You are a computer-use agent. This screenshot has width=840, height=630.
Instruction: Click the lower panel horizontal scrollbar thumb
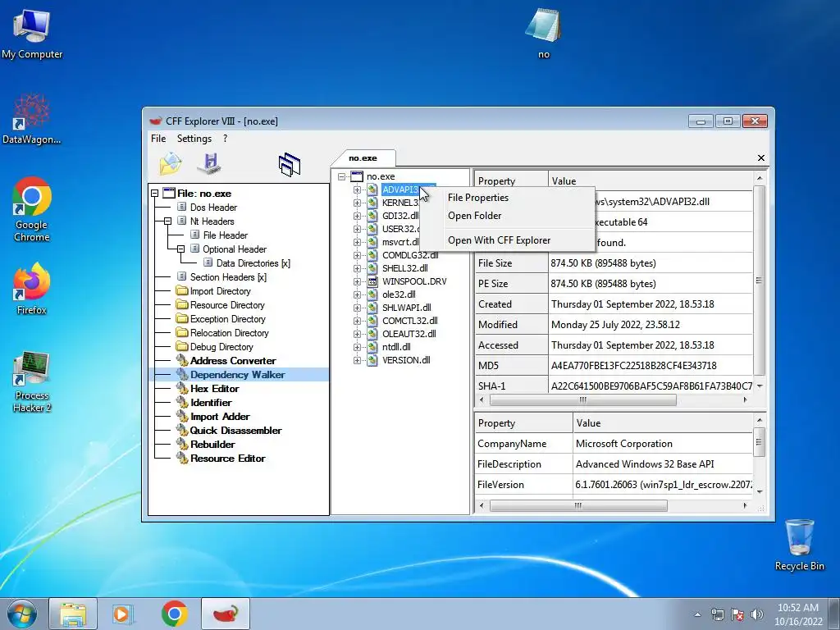coord(578,505)
